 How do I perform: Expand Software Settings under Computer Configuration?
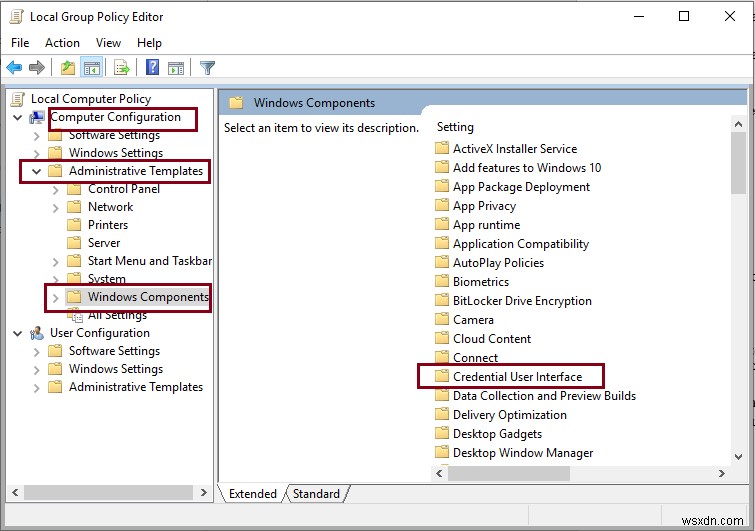click(x=37, y=136)
